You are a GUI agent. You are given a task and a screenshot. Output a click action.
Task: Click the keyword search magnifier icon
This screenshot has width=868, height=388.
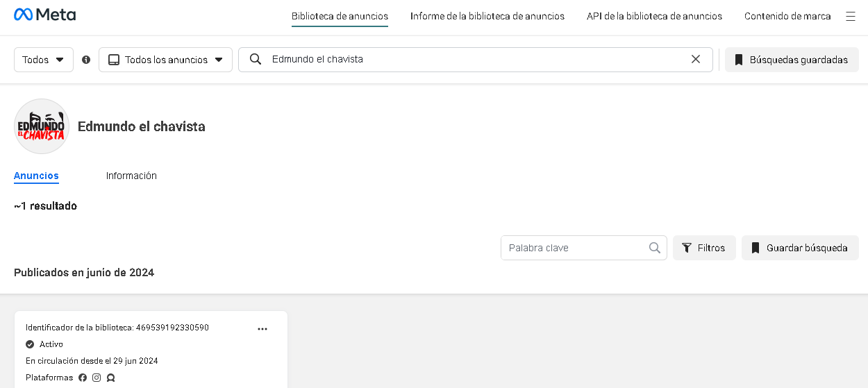pos(654,248)
